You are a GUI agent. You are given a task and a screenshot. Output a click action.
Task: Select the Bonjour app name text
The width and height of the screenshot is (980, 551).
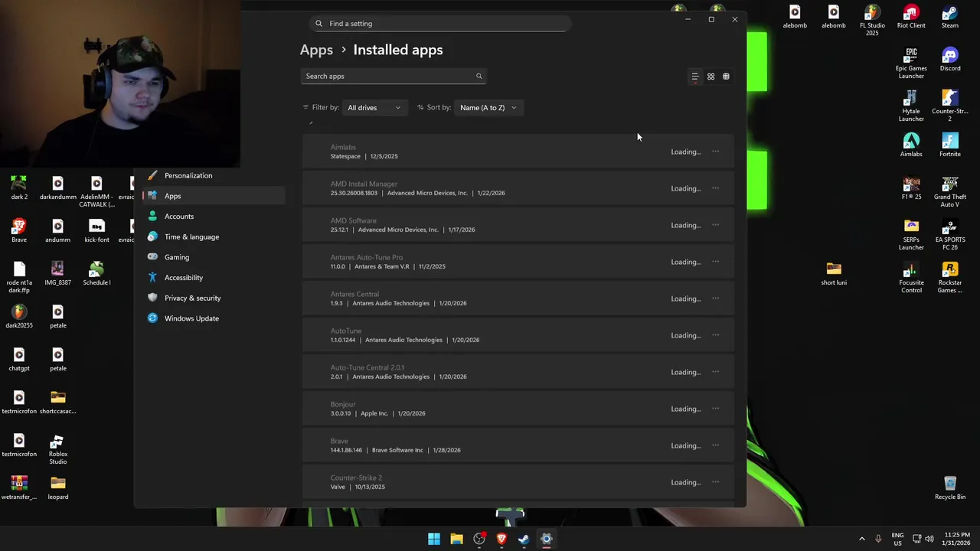point(343,404)
